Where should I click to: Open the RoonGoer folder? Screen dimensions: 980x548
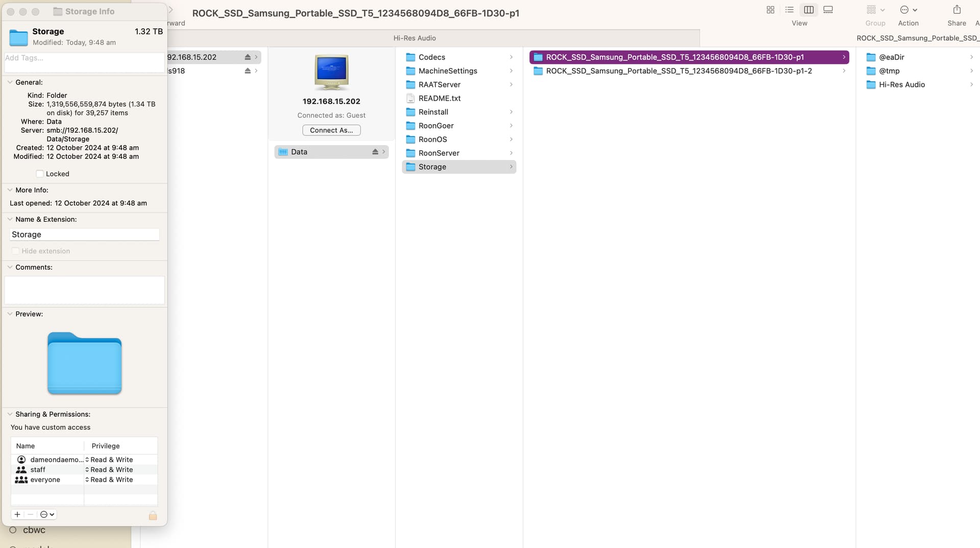[459, 126]
